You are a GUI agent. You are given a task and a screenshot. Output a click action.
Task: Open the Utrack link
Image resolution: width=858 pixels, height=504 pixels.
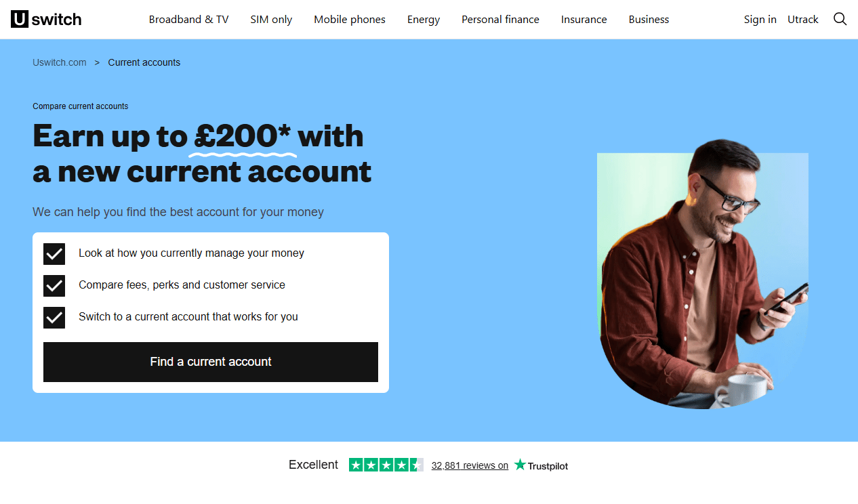(x=803, y=20)
